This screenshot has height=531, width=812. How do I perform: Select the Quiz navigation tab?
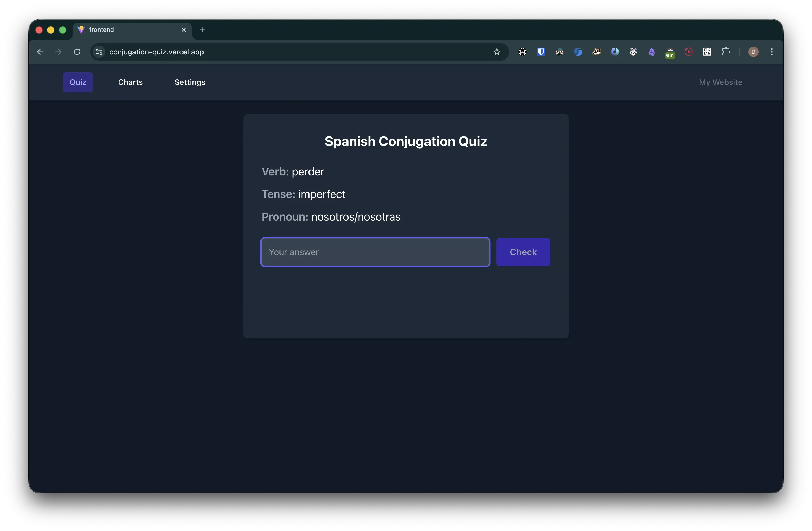78,82
